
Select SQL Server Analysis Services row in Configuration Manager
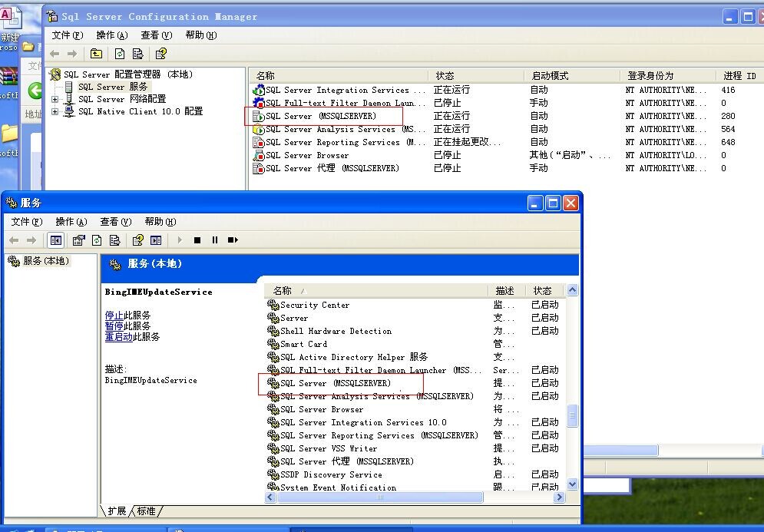(x=507, y=129)
